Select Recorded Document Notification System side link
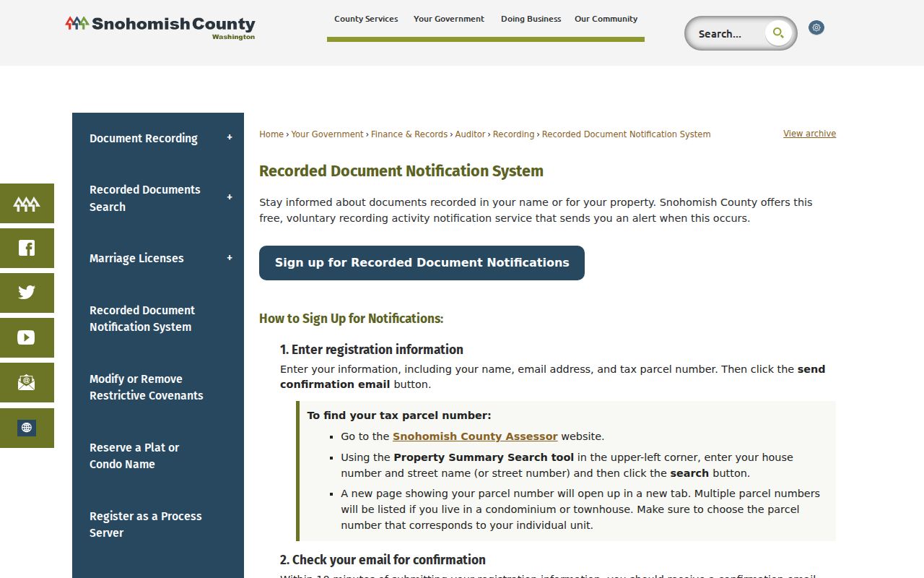The image size is (924, 578). 142,319
